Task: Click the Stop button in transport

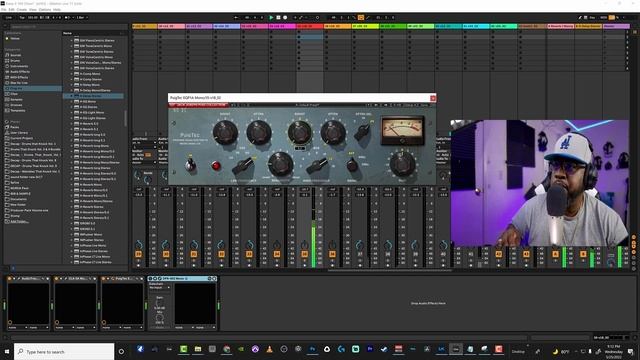Action: coord(278,18)
